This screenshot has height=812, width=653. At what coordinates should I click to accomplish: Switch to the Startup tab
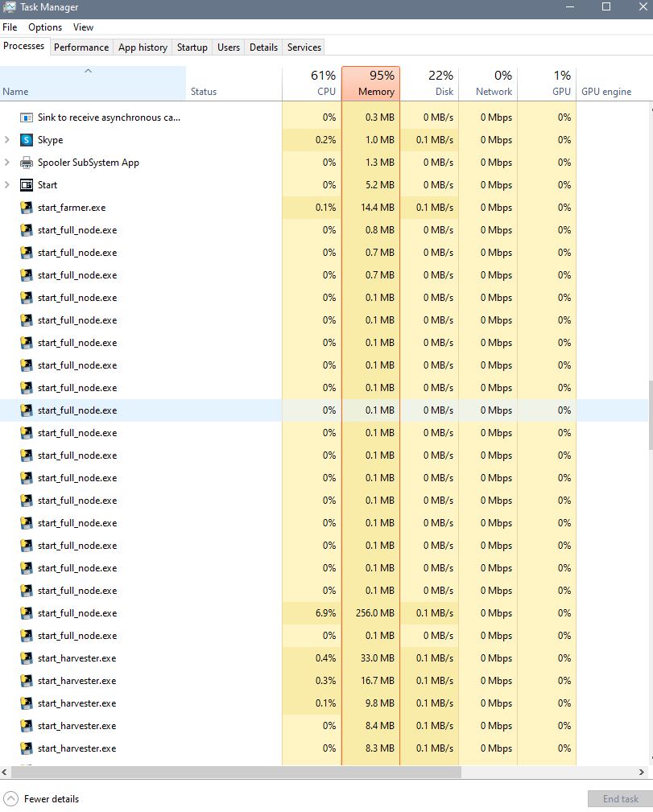[192, 47]
